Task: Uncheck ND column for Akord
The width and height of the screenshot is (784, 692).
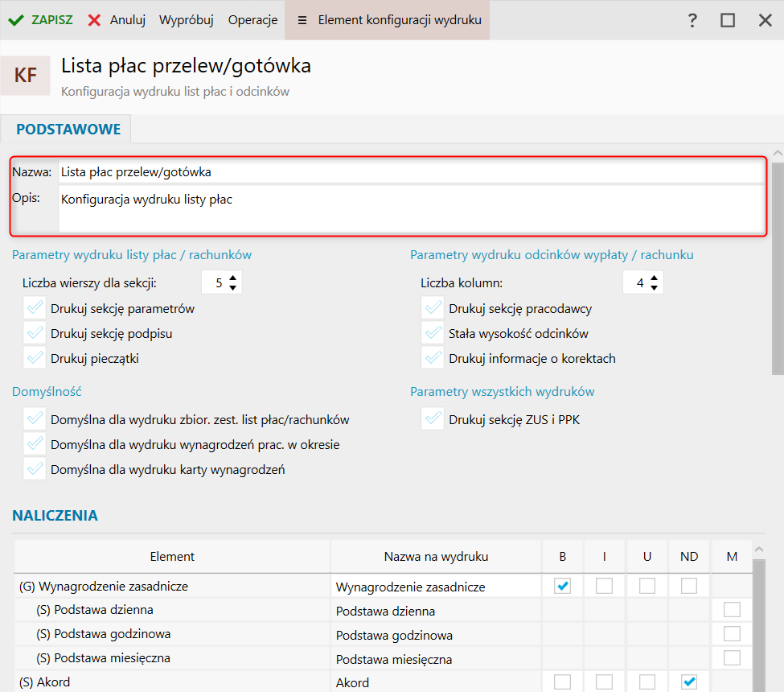Action: [x=689, y=682]
